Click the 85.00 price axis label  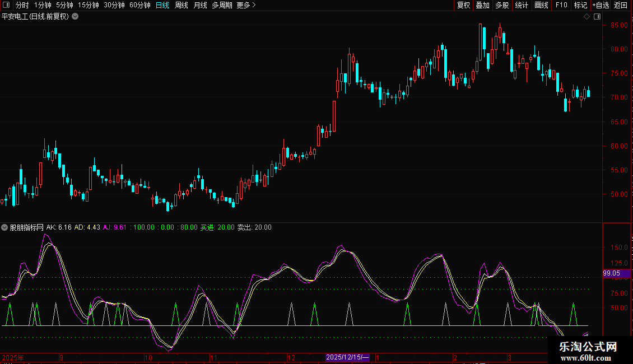[619, 25]
